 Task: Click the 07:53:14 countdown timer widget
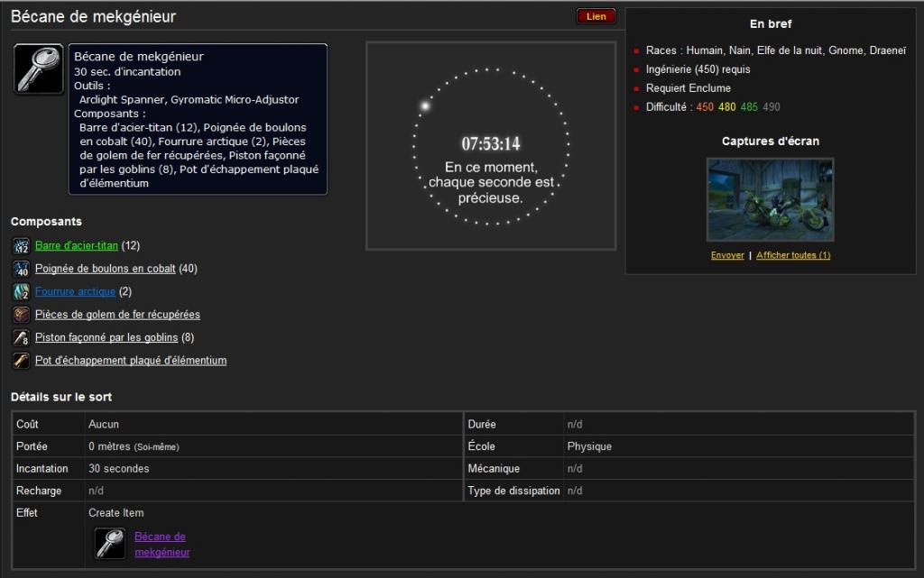(491, 146)
